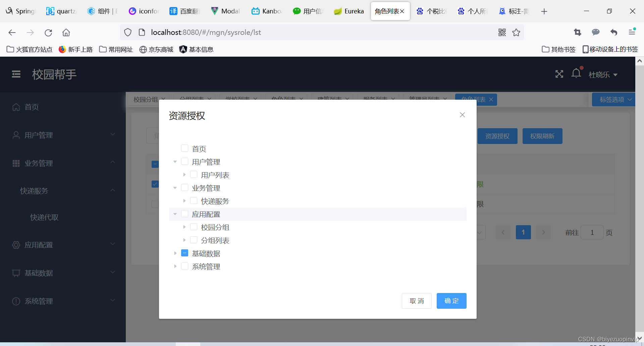
Task: Collapse the 应用配置 tree node
Action: click(x=175, y=214)
